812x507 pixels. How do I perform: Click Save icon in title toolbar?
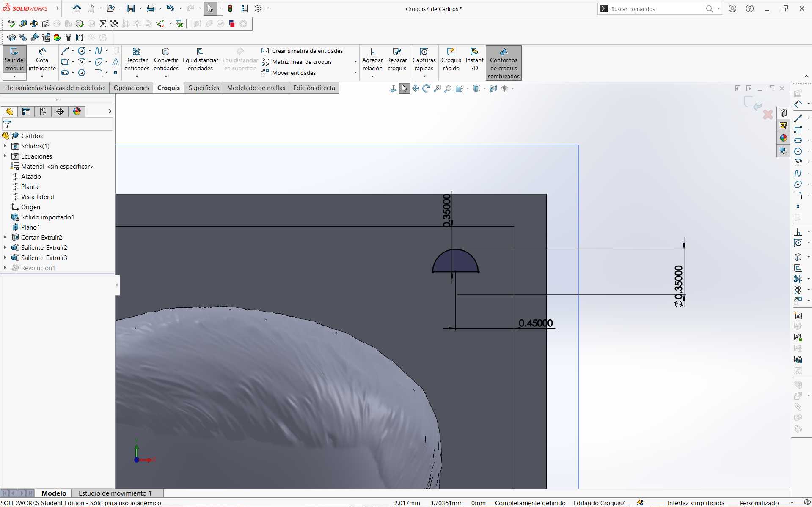point(131,8)
